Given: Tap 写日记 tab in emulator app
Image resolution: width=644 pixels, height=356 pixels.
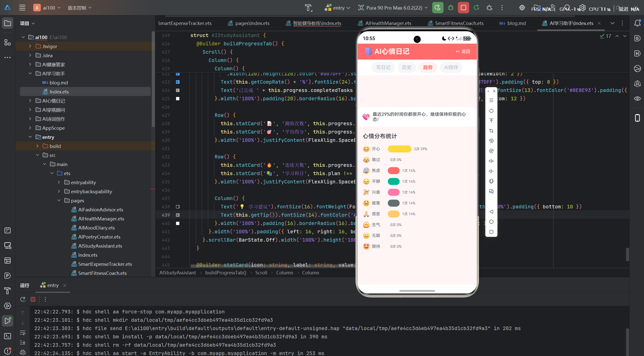Looking at the screenshot, I should click(x=383, y=68).
